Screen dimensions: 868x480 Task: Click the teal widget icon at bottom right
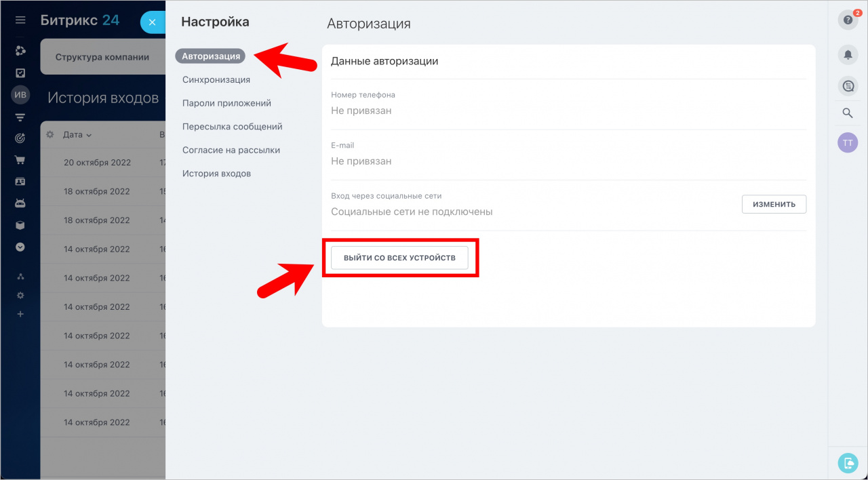(x=848, y=462)
